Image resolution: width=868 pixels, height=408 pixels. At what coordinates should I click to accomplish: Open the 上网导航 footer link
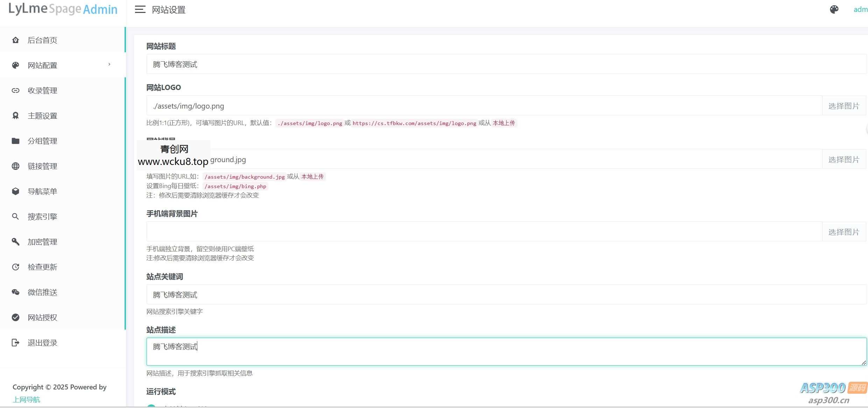(27, 400)
